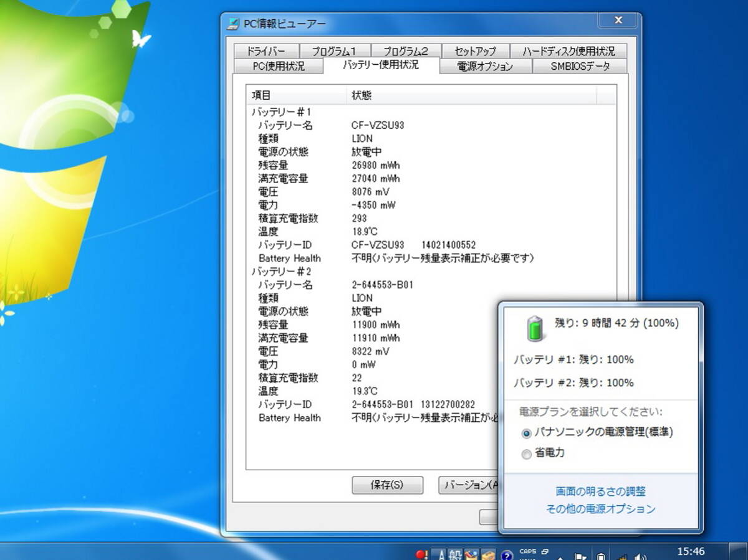Click the green battery icon in power popup
The height and width of the screenshot is (560, 748).
(x=535, y=328)
